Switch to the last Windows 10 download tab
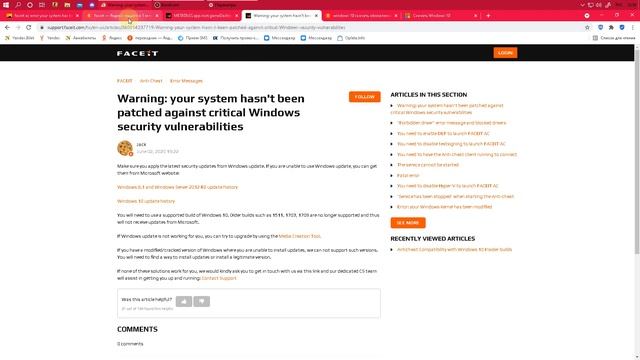Image resolution: width=640 pixels, height=360 pixels. (440, 16)
